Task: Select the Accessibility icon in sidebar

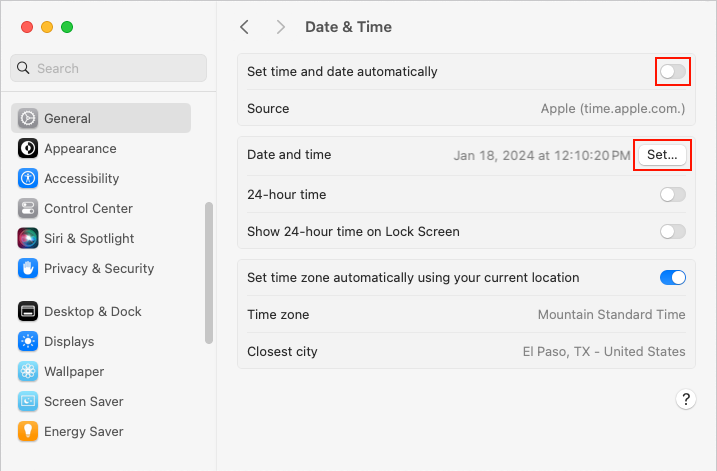Action: [28, 178]
